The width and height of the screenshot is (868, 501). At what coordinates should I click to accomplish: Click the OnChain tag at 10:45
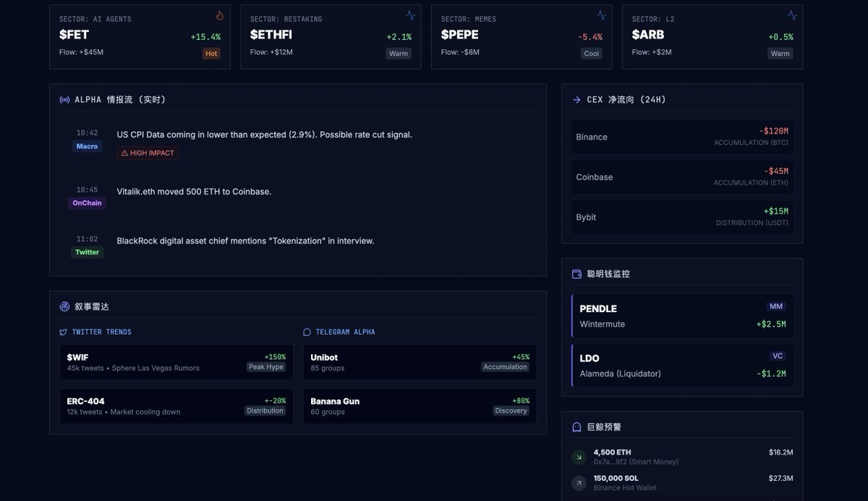tap(87, 203)
